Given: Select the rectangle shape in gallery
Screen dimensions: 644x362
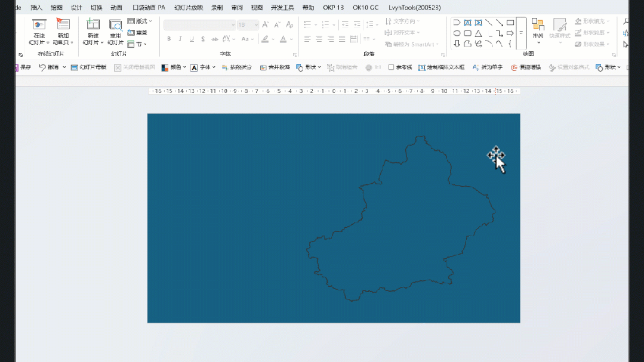Looking at the screenshot, I should [x=510, y=23].
